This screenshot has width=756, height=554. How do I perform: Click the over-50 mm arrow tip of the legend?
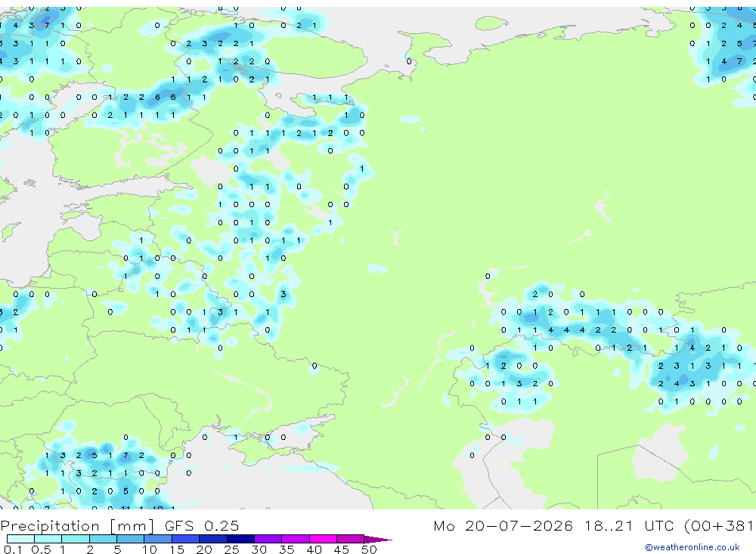click(379, 540)
